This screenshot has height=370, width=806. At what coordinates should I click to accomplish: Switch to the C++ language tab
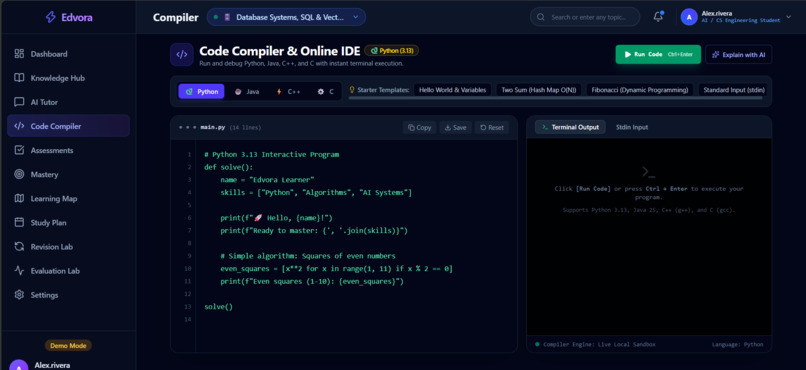point(288,91)
